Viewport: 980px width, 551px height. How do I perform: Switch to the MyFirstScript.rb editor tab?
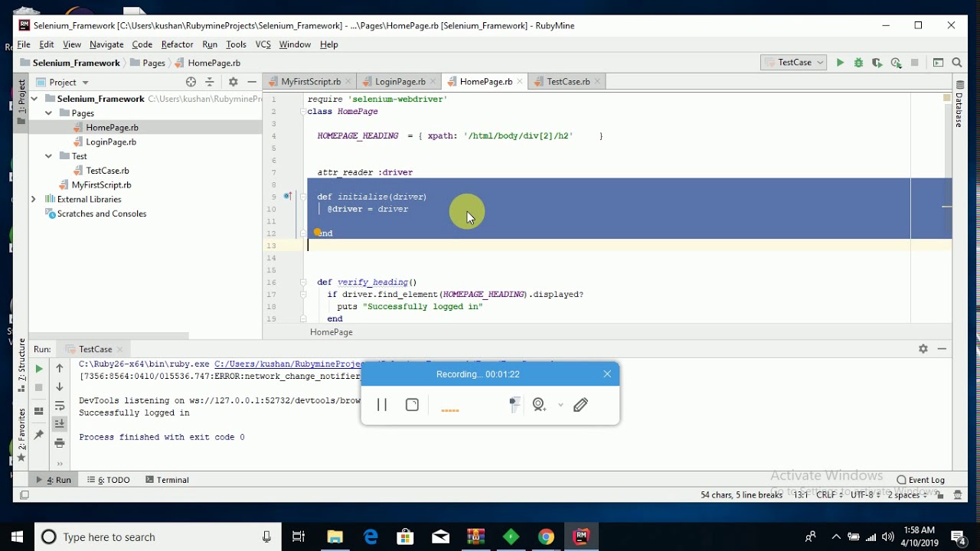(x=310, y=82)
